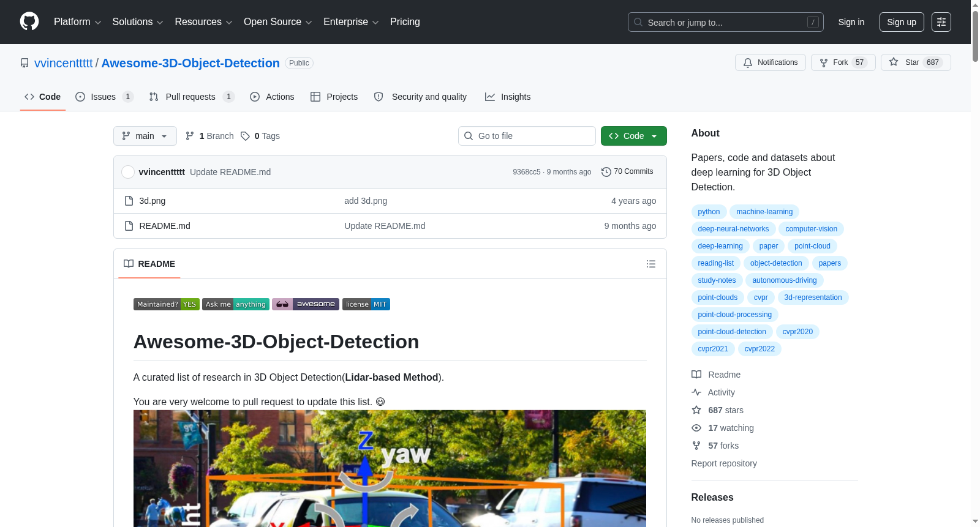Expand the green Code dropdown
This screenshot has height=527, width=980.
pyautogui.click(x=633, y=136)
